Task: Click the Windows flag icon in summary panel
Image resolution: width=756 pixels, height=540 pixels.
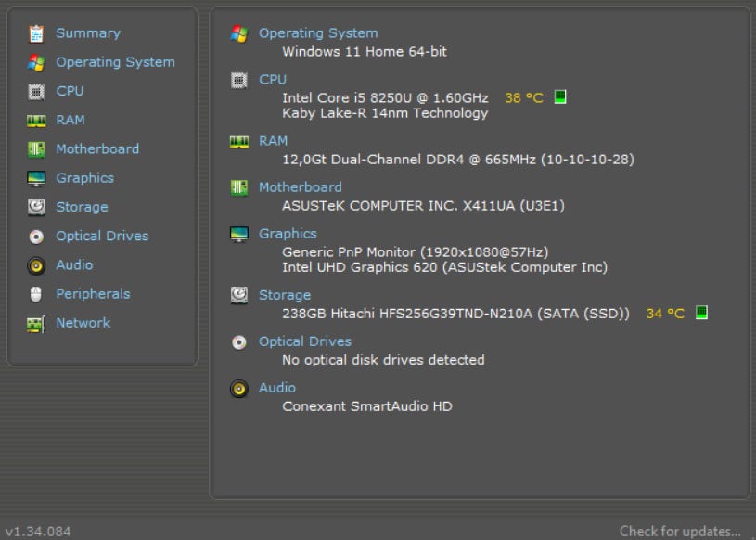Action: click(x=239, y=33)
